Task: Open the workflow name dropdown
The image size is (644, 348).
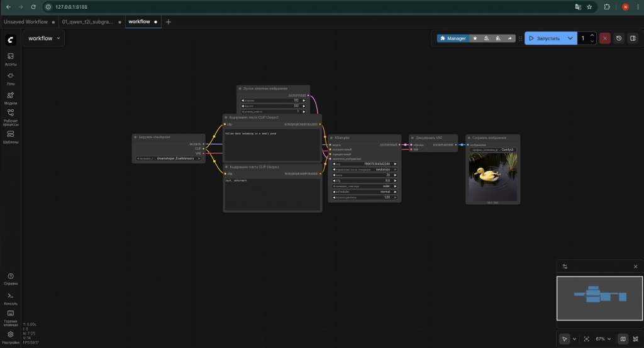Action: coord(45,38)
